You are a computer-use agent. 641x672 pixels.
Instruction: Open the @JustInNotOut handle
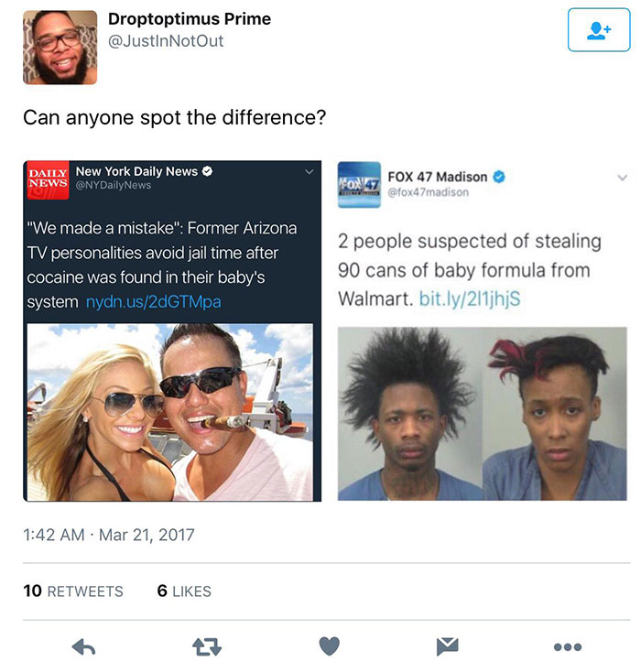coord(166,41)
